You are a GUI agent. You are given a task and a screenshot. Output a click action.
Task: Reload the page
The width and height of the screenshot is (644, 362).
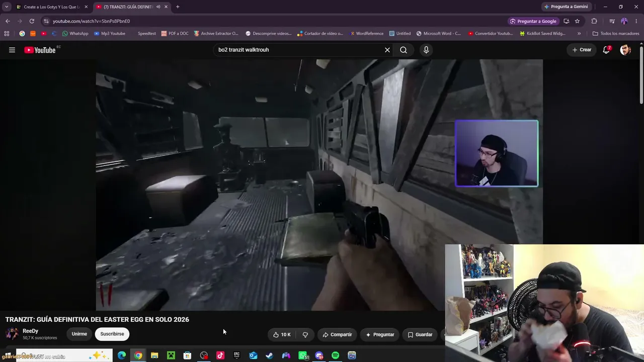32,21
